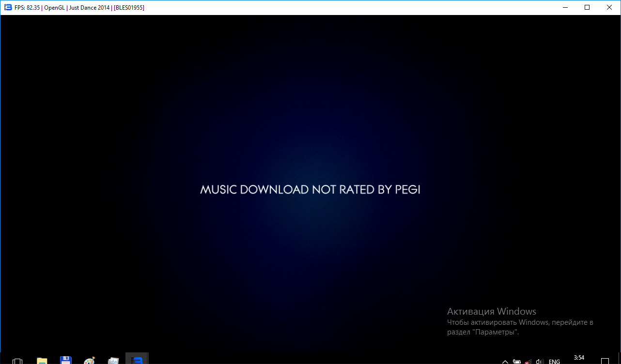Open File Explorer folder icon in taskbar
The width and height of the screenshot is (621, 364).
click(42, 361)
